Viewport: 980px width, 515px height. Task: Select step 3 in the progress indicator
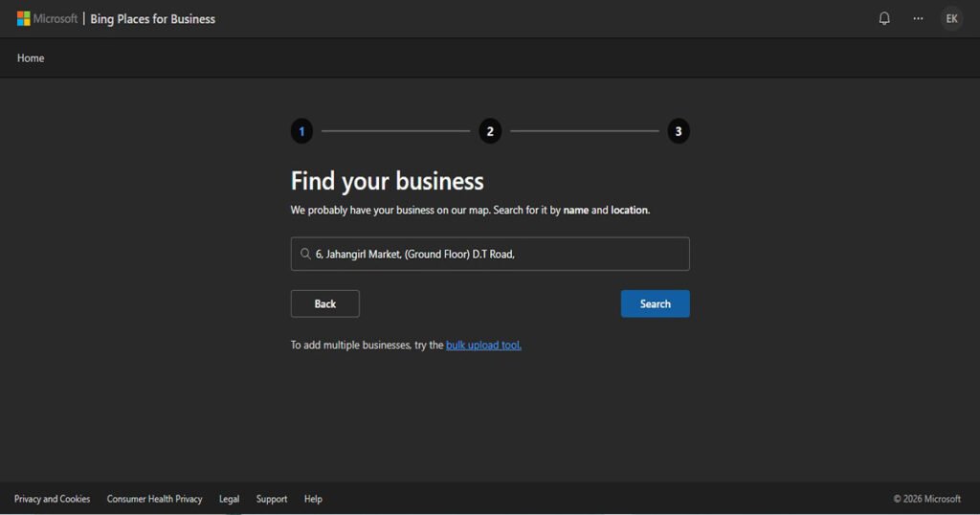[x=679, y=131]
